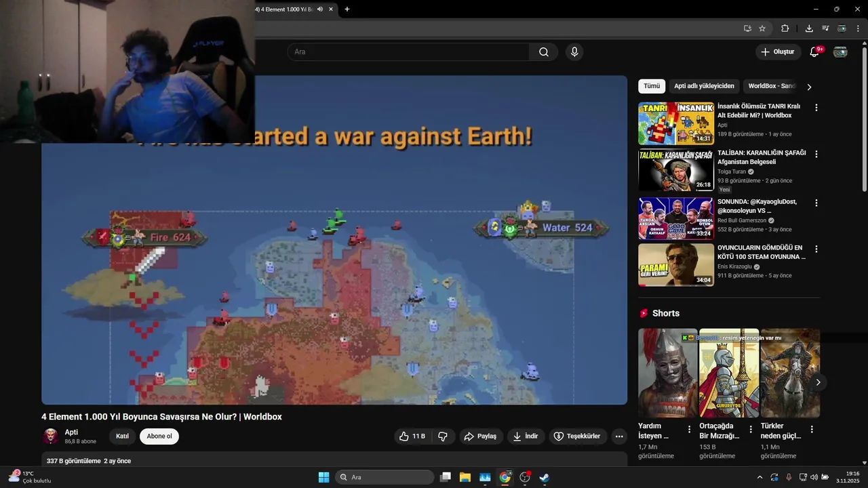Click the Teşekkürler thanks button
This screenshot has width=868, height=488.
(x=577, y=436)
